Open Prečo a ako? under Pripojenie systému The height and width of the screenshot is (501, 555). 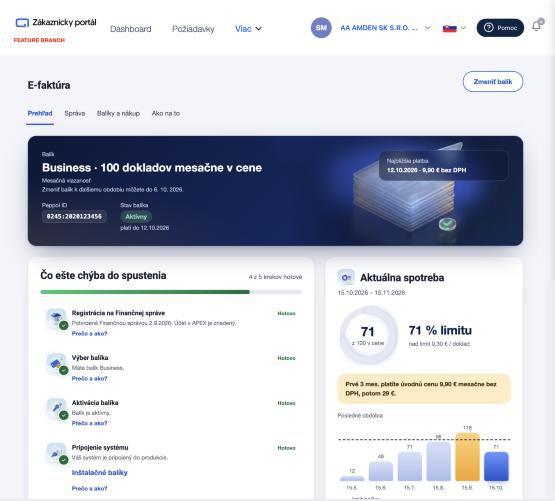[89, 488]
